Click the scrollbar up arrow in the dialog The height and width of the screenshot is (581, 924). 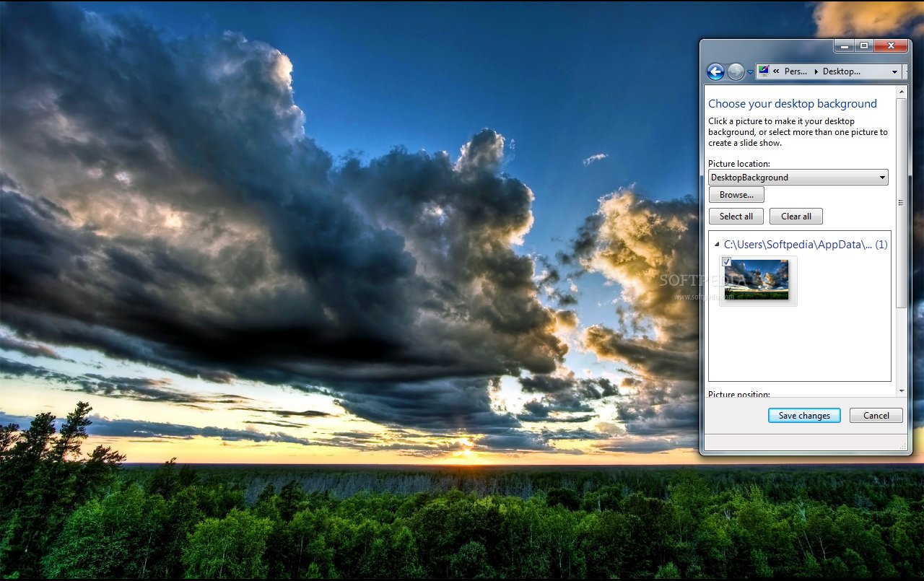tap(901, 92)
